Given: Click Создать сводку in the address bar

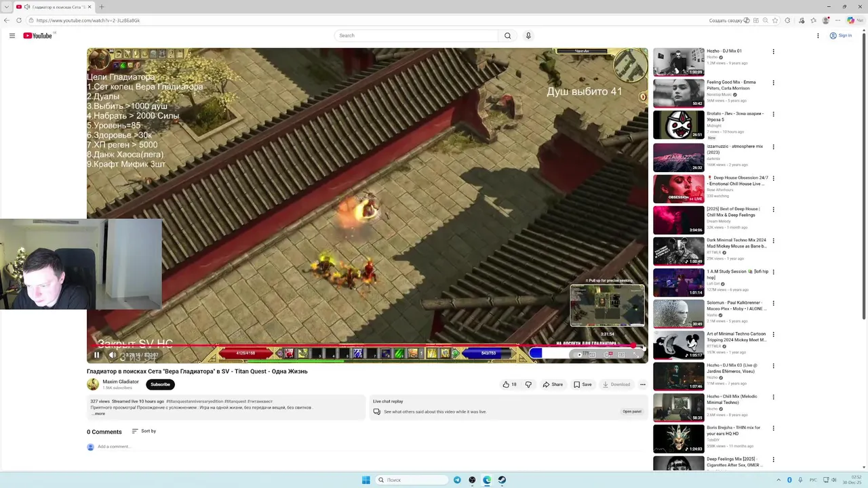Looking at the screenshot, I should point(729,20).
